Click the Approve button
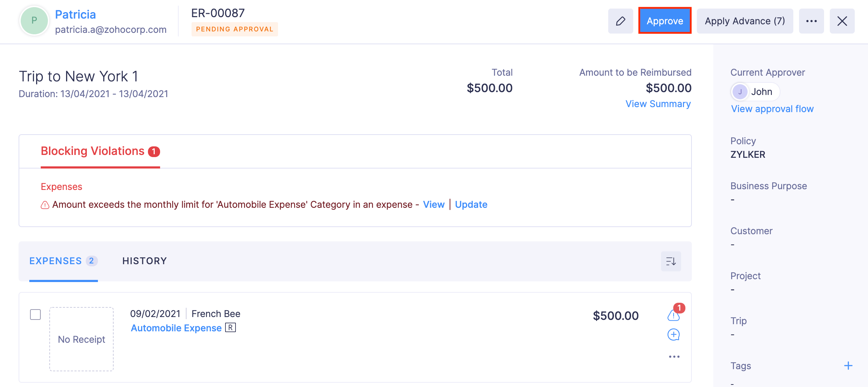Image resolution: width=868 pixels, height=387 pixels. [x=664, y=21]
